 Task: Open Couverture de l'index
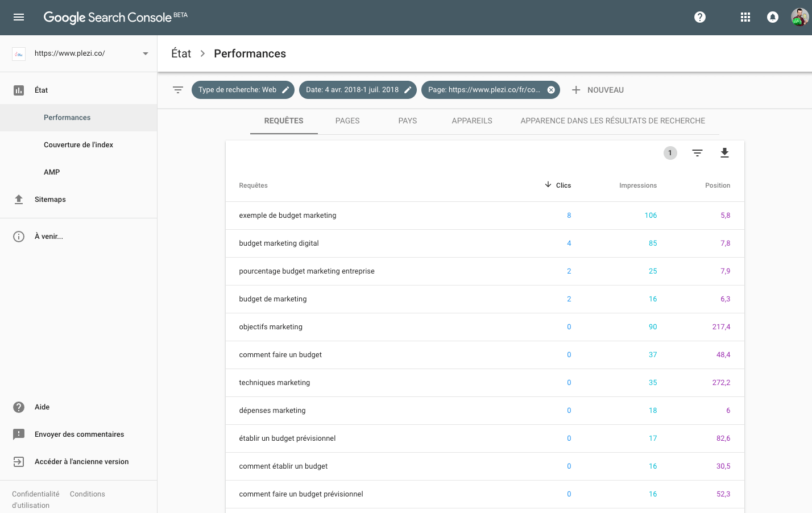point(78,145)
